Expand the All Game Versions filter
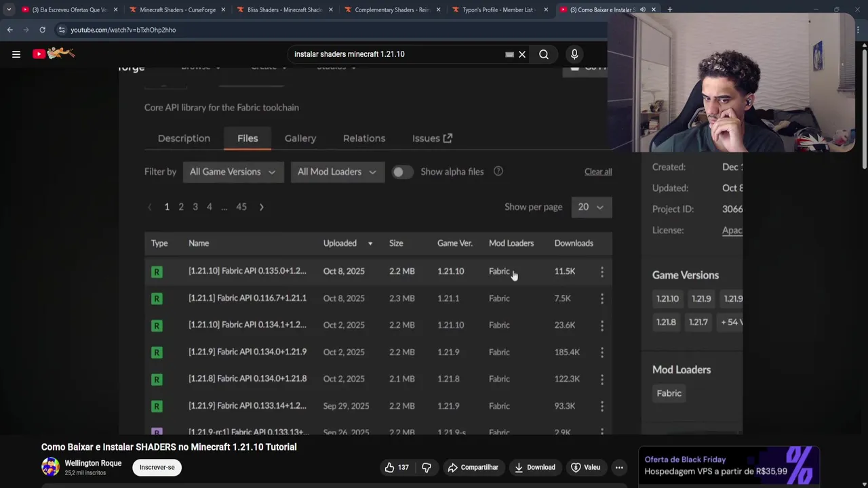The height and width of the screenshot is (488, 868). tap(233, 171)
